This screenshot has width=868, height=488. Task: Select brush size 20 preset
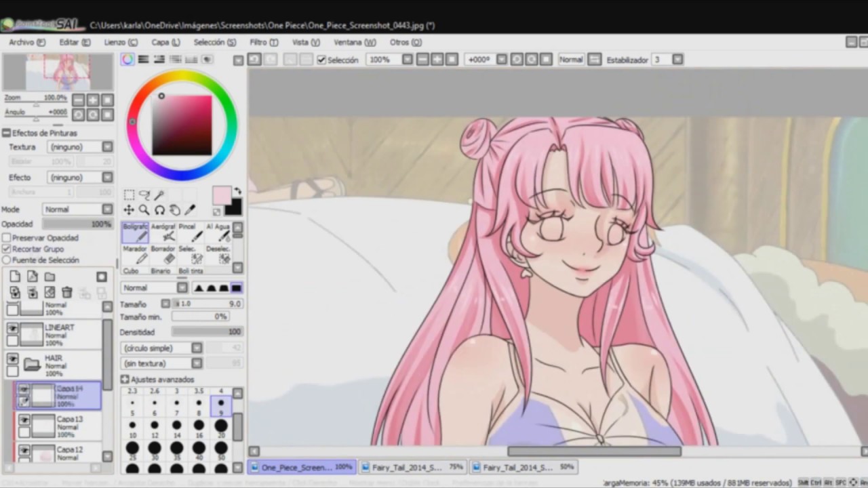click(221, 430)
